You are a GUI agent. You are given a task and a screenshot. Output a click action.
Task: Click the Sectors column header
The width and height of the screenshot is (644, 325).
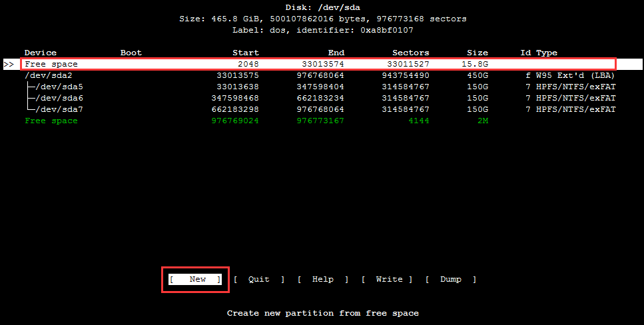point(410,53)
